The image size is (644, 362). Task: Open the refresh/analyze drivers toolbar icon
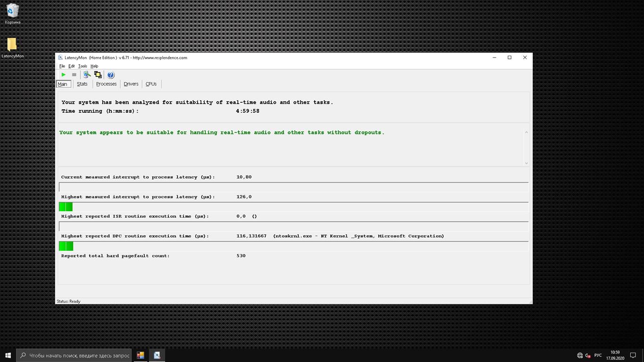tap(87, 74)
